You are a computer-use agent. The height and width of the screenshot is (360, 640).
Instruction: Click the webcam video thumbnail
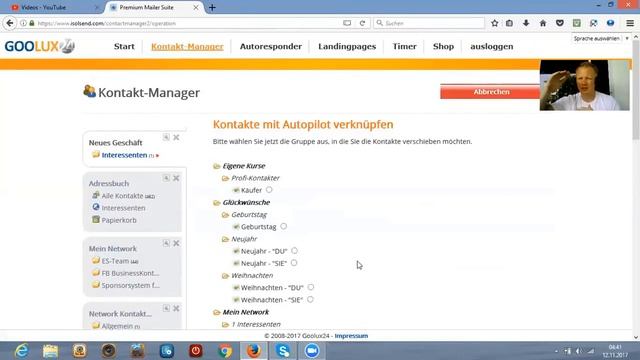584,85
